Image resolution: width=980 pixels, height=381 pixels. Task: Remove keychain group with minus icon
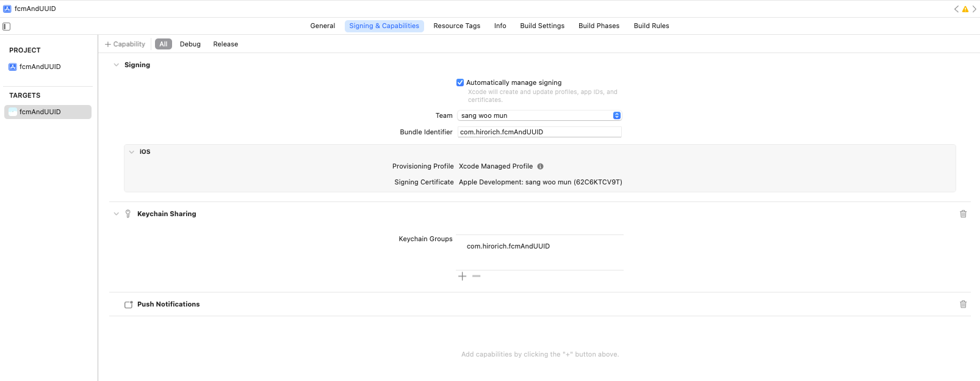click(477, 276)
